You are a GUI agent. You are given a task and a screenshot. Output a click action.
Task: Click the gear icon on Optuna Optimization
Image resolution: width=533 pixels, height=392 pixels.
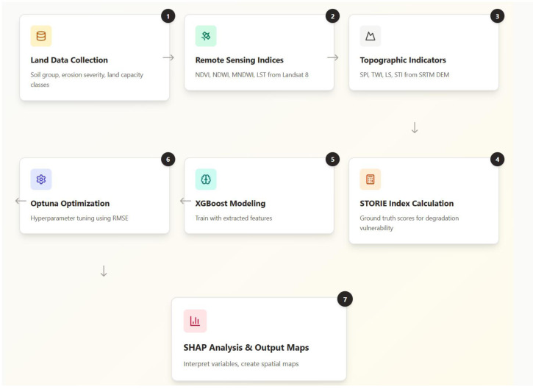click(x=40, y=179)
